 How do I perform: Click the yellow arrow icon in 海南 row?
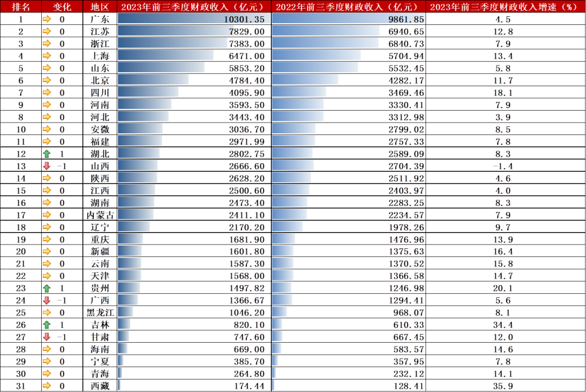point(47,349)
